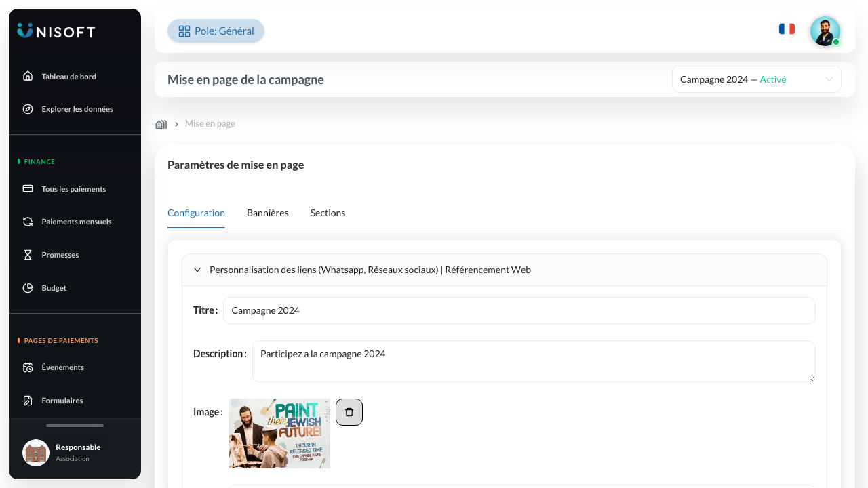The width and height of the screenshot is (868, 488).
Task: Switch to the Sections tab
Action: (x=328, y=213)
